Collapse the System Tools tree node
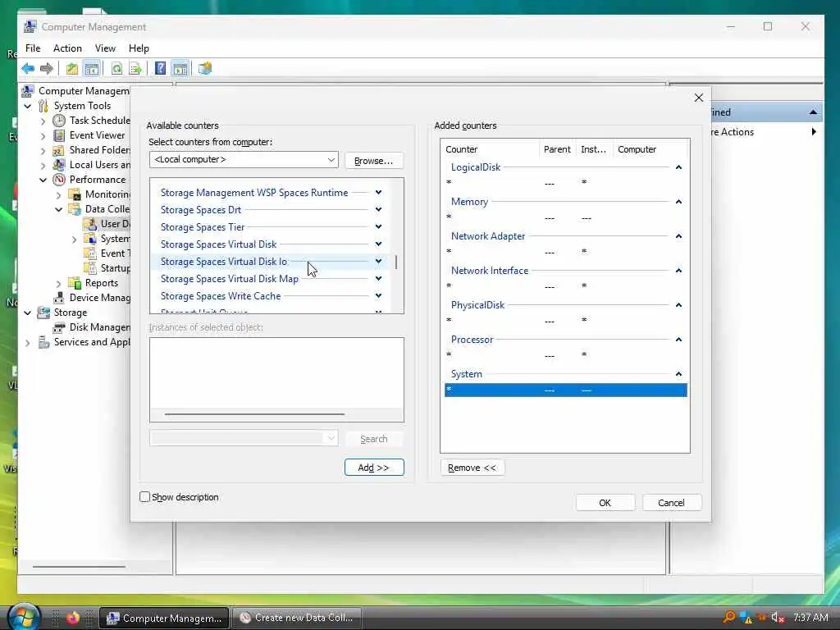This screenshot has width=840, height=630. pos(28,106)
